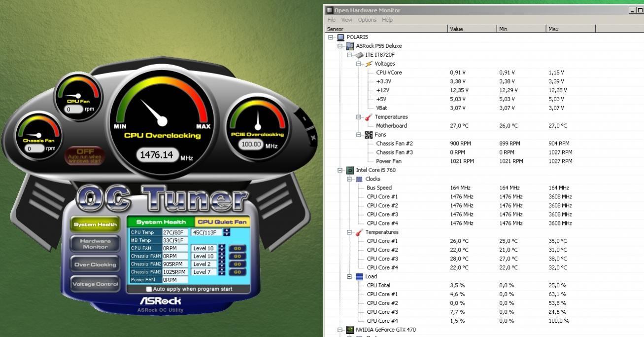Open the View menu
644x337 pixels.
[x=347, y=20]
